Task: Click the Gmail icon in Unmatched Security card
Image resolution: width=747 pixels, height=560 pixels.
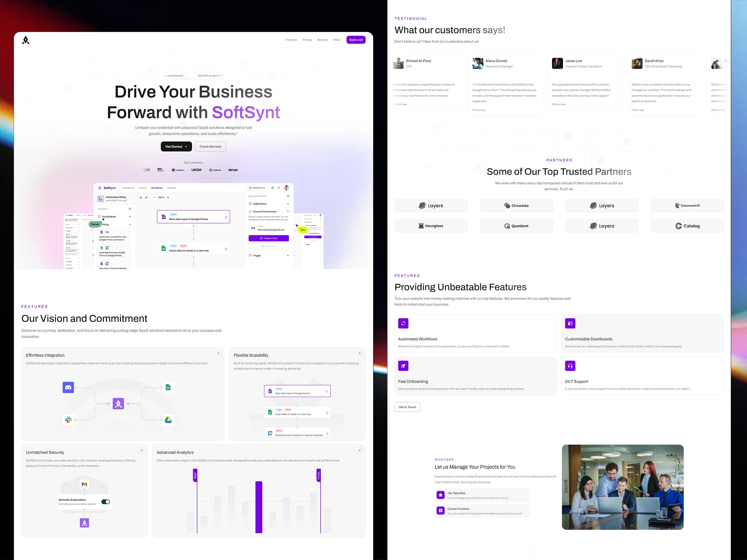Action: click(x=84, y=484)
